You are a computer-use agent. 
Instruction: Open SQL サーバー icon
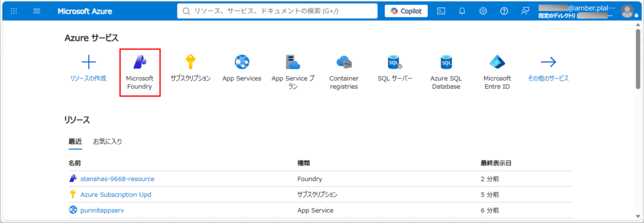395,62
